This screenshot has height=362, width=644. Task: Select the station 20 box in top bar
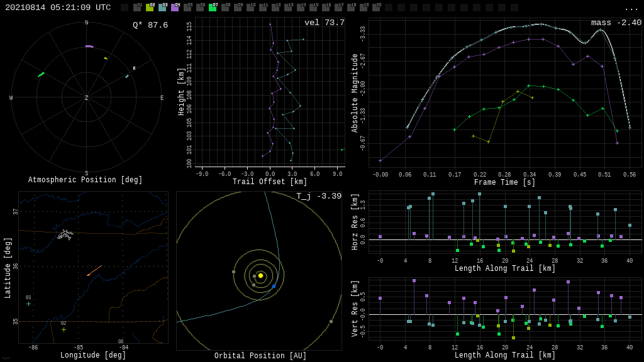click(376, 8)
